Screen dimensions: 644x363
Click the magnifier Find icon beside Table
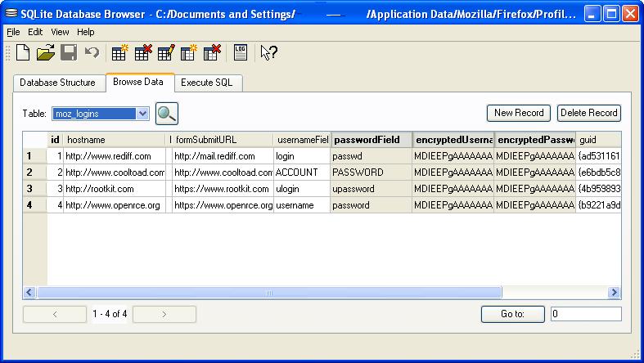click(x=167, y=114)
